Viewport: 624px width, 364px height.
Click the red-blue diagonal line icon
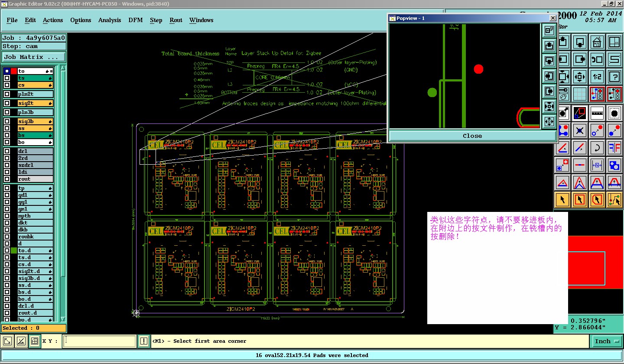click(x=580, y=147)
